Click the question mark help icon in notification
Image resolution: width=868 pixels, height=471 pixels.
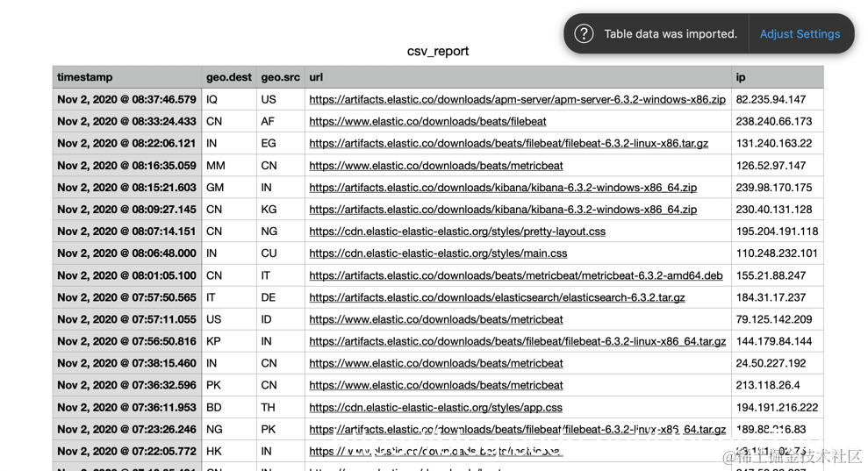[x=584, y=33]
